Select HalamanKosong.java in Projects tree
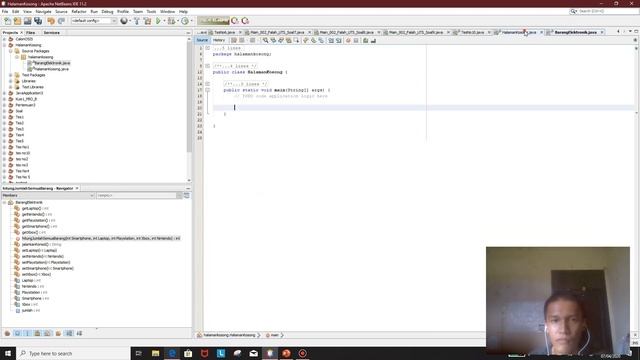This screenshot has width=640, height=360. pyautogui.click(x=51, y=69)
